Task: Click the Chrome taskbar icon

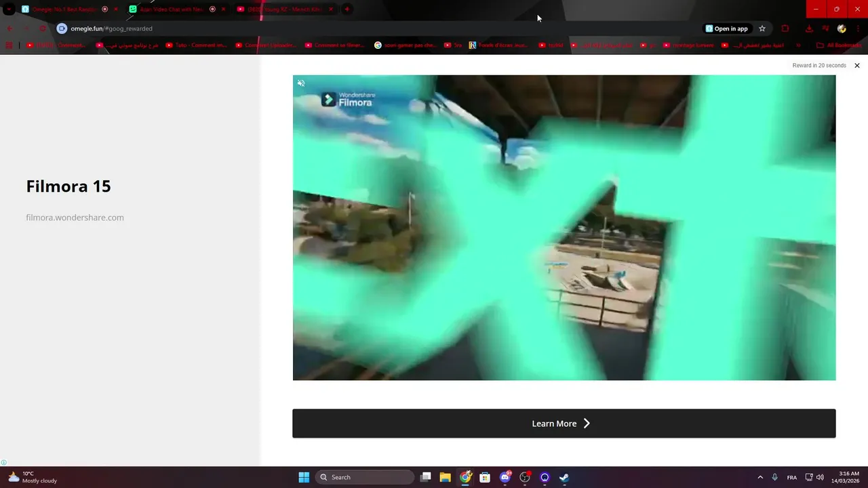Action: (465, 477)
